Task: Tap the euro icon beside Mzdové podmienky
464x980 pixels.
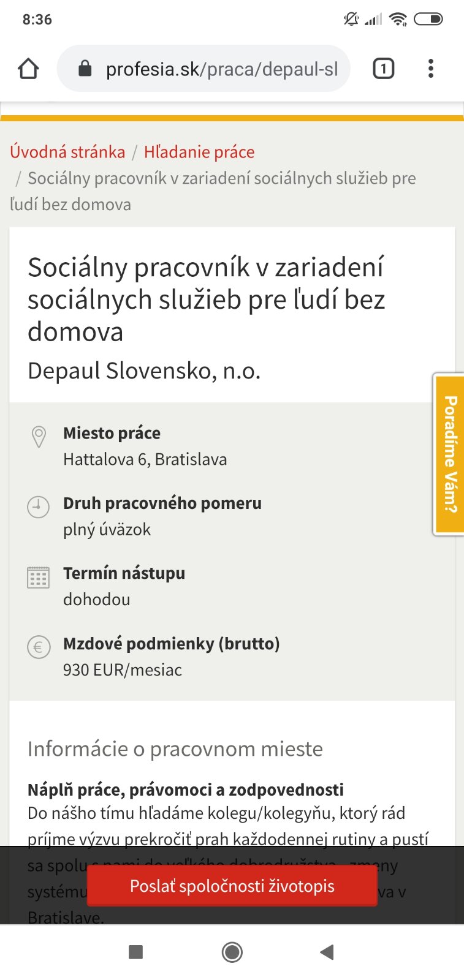Action: (38, 647)
